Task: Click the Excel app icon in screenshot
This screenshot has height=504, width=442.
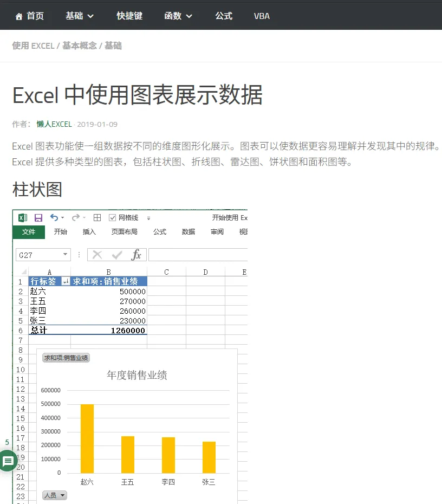Action: click(x=23, y=218)
